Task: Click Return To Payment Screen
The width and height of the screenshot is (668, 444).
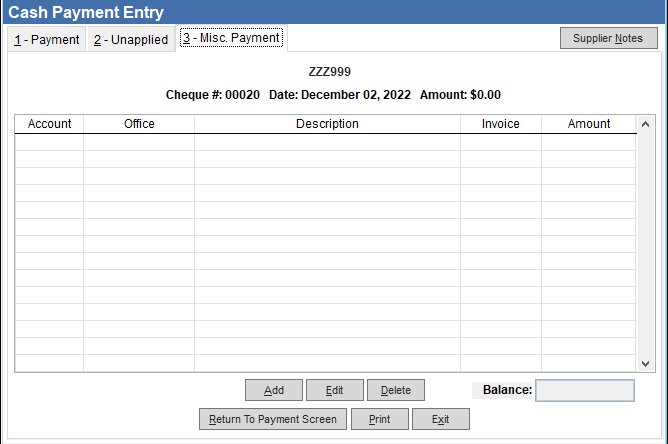Action: [x=273, y=419]
